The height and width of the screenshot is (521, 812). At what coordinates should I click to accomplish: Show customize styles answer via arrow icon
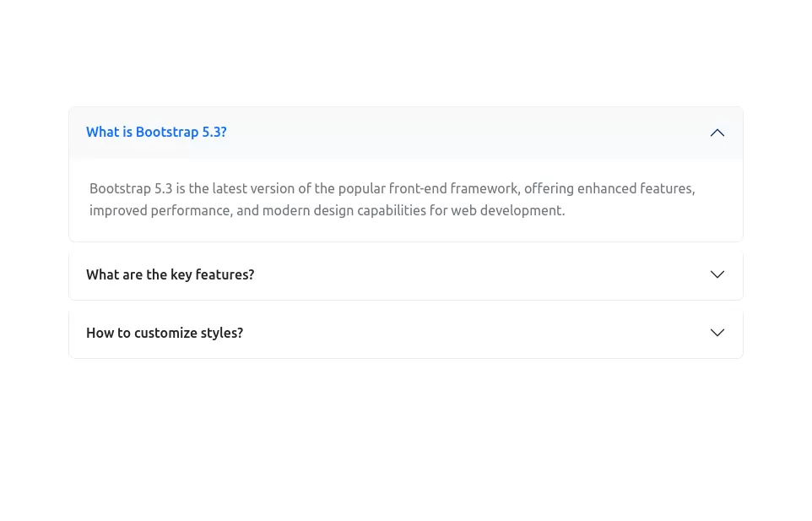[717, 333]
